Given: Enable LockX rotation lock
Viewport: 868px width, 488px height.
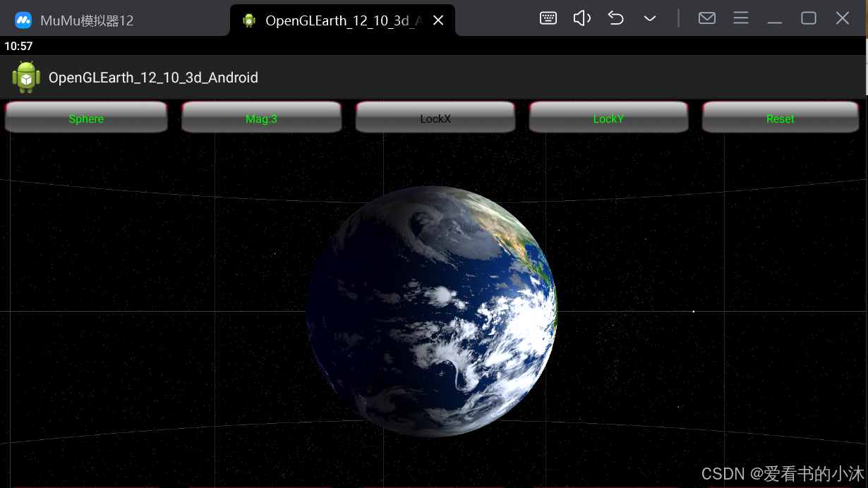Looking at the screenshot, I should 435,118.
